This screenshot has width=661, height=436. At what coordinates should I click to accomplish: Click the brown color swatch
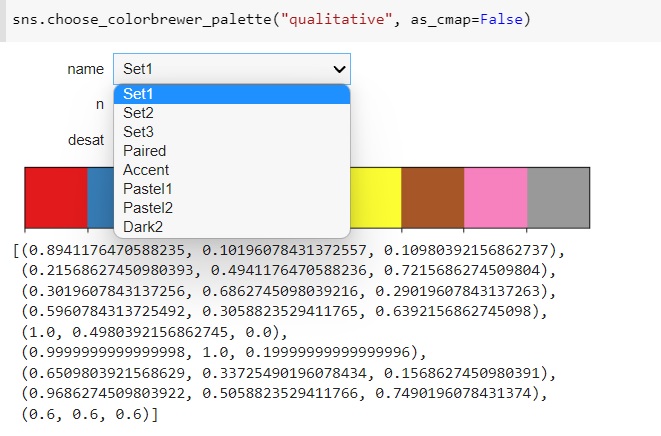[432, 198]
